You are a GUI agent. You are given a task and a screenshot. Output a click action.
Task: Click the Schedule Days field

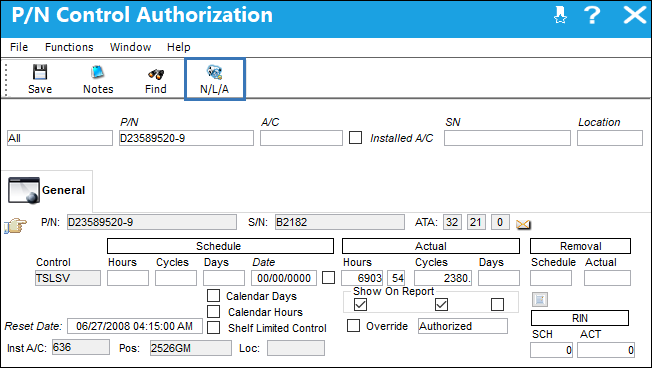coord(224,278)
